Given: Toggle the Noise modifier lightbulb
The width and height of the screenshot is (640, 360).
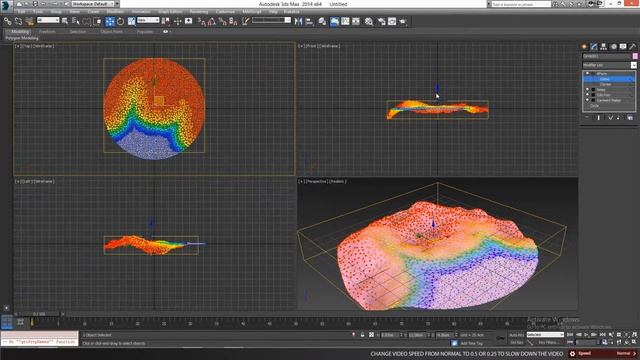Looking at the screenshot, I should pos(587,89).
